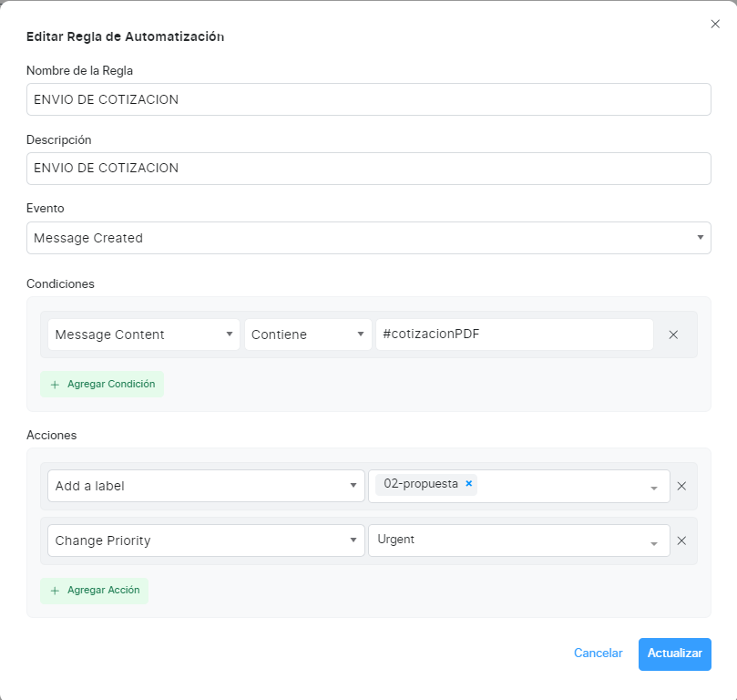737x700 pixels.
Task: Click the Actualizar button
Action: (x=674, y=654)
